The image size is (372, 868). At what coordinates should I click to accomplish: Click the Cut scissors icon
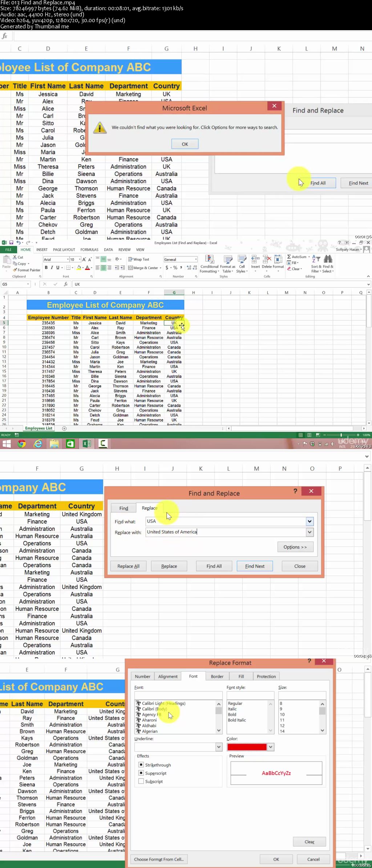pos(15,257)
